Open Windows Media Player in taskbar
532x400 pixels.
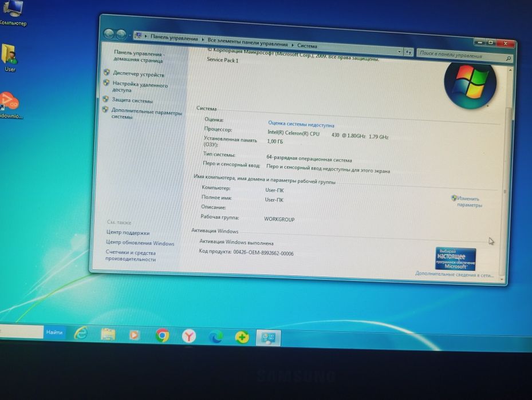tap(134, 335)
